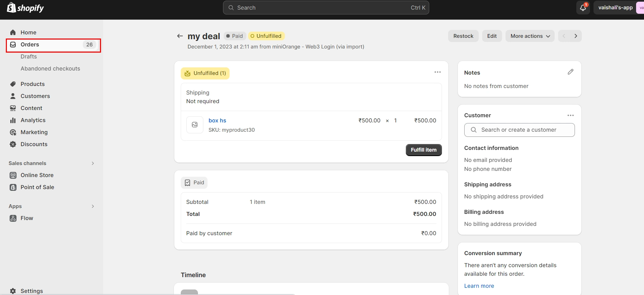The height and width of the screenshot is (295, 644).
Task: Click the Unfulfilled (1) status badge
Action: (x=205, y=73)
